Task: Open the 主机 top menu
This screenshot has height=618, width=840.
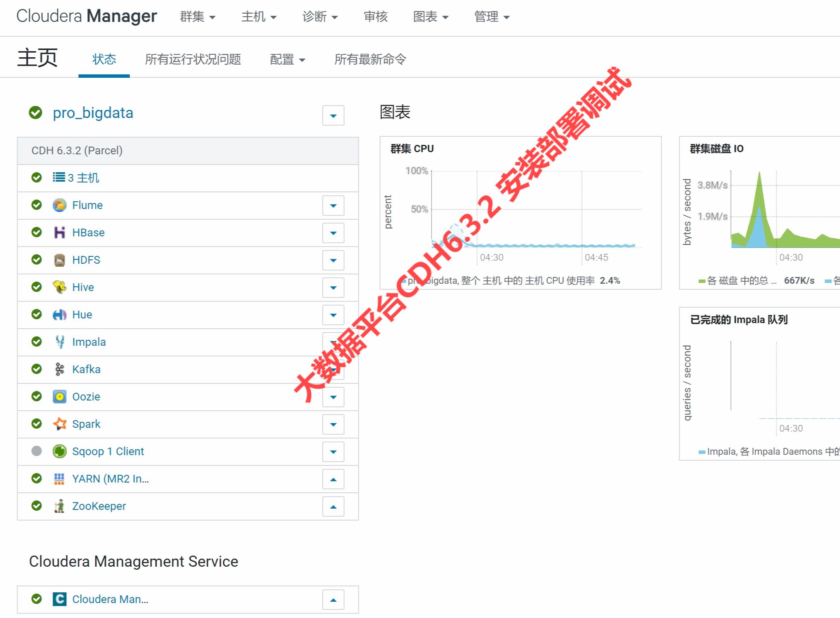Action: coord(259,17)
